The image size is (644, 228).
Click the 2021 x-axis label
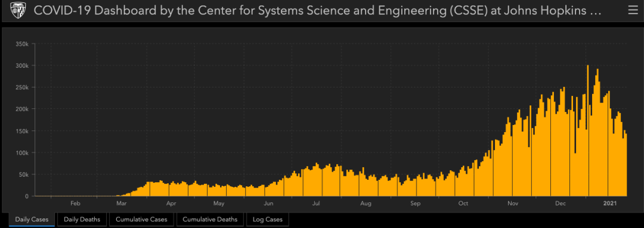610,203
